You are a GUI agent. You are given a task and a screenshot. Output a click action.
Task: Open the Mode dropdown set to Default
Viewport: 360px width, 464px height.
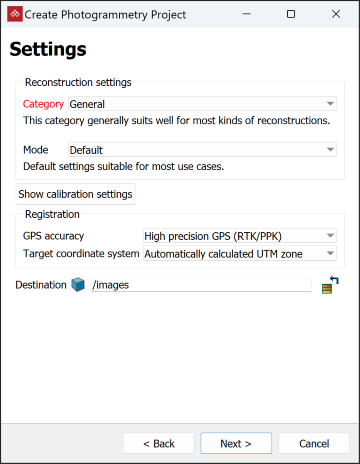(x=202, y=150)
